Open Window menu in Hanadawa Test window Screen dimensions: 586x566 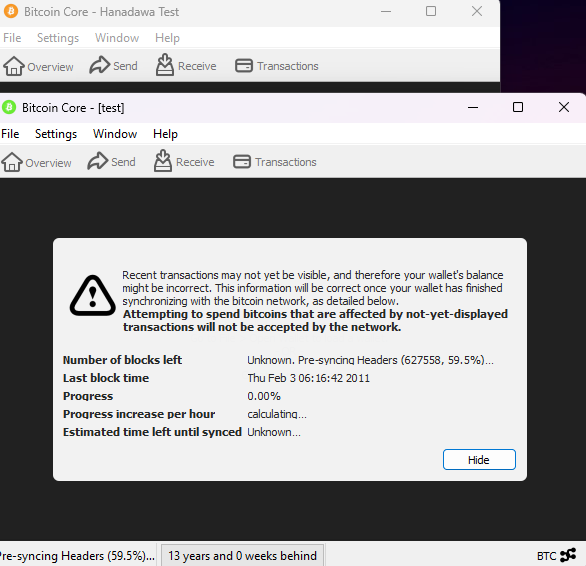click(117, 38)
